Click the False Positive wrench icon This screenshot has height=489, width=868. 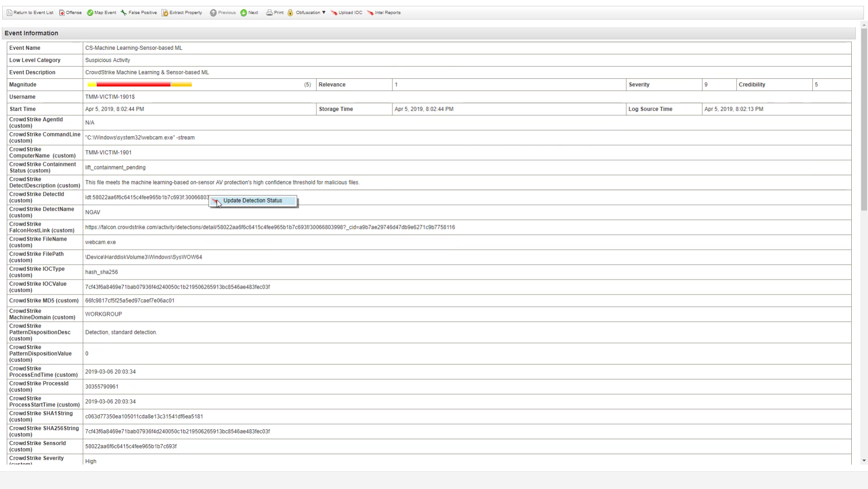pyautogui.click(x=123, y=13)
